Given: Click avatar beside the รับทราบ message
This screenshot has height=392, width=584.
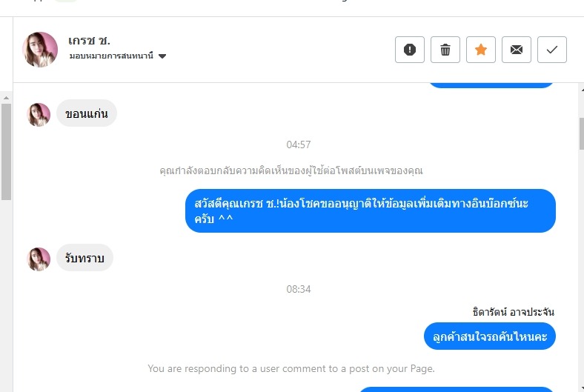Looking at the screenshot, I should point(39,259).
